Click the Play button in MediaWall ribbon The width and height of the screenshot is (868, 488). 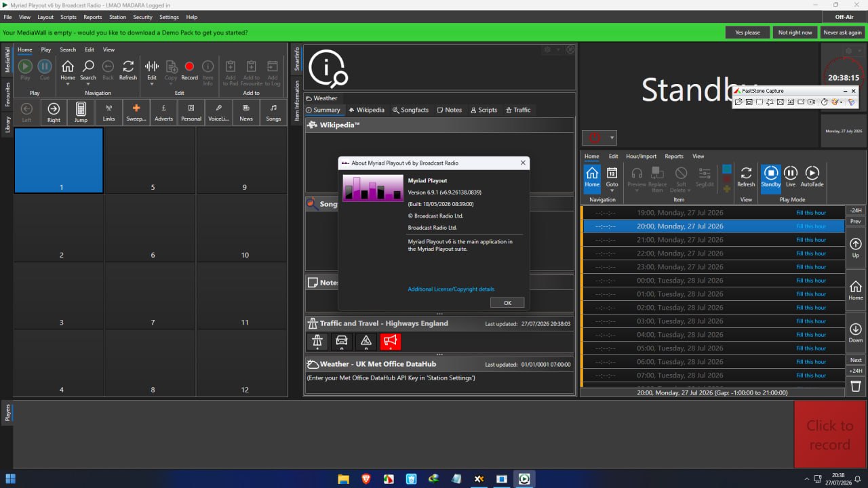(x=25, y=70)
